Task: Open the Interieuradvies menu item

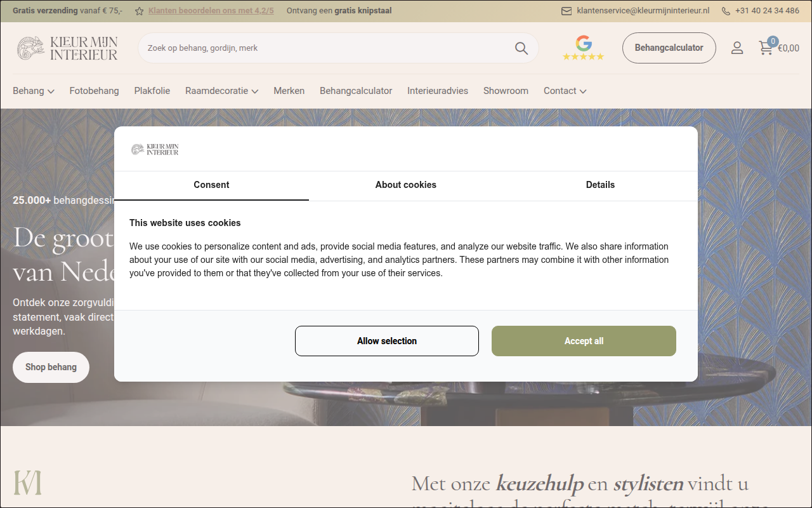Action: (438, 91)
